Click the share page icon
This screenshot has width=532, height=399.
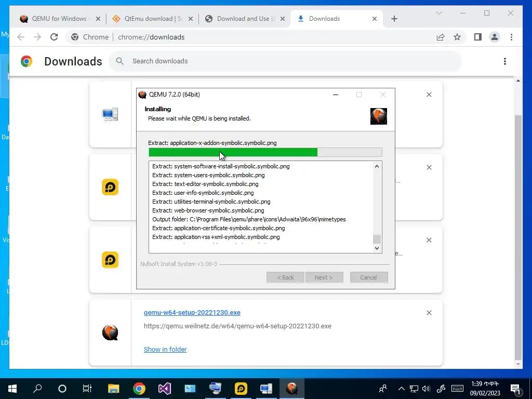(x=441, y=37)
